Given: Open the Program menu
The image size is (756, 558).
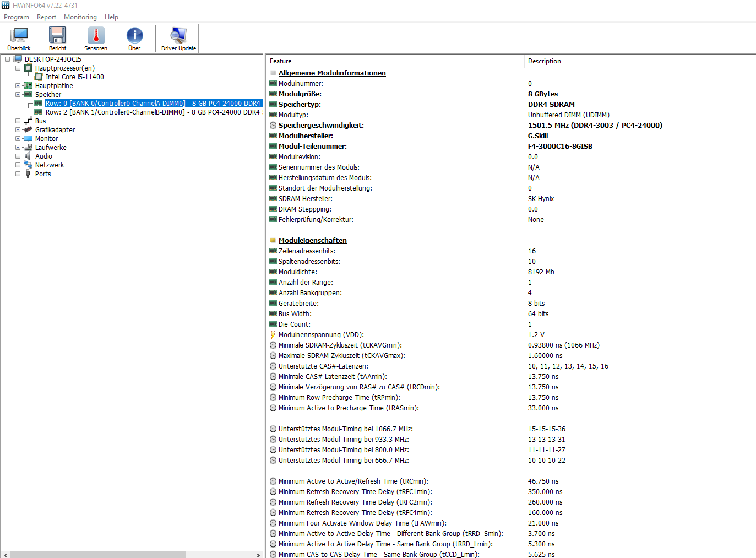Looking at the screenshot, I should click(17, 17).
